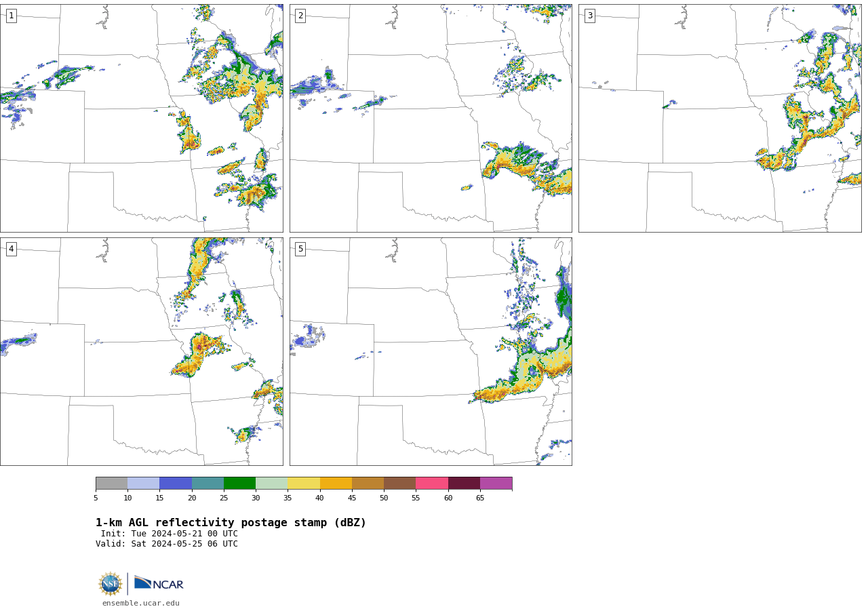Click the blue 15-20 dBZ swatch
Viewport: 868px width, 611px height.
176,484
